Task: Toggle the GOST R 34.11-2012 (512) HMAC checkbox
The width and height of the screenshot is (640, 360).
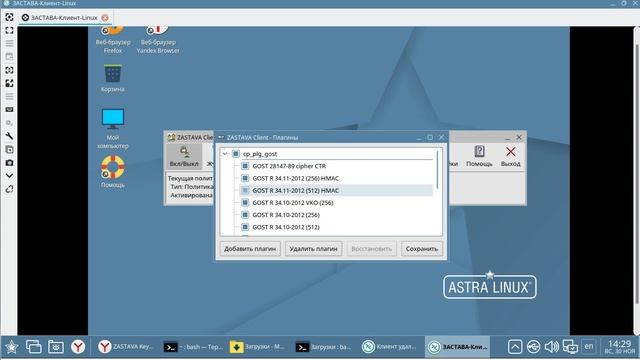Action: tap(245, 190)
